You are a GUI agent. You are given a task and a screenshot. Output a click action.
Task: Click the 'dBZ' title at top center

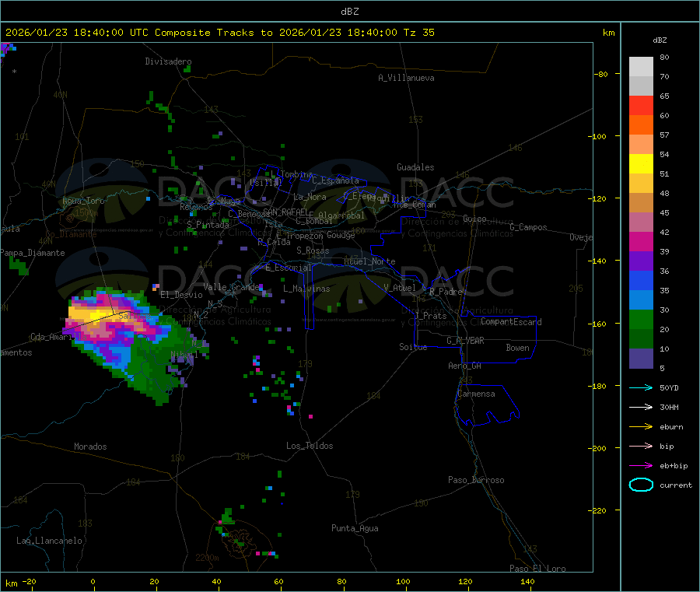pos(349,12)
